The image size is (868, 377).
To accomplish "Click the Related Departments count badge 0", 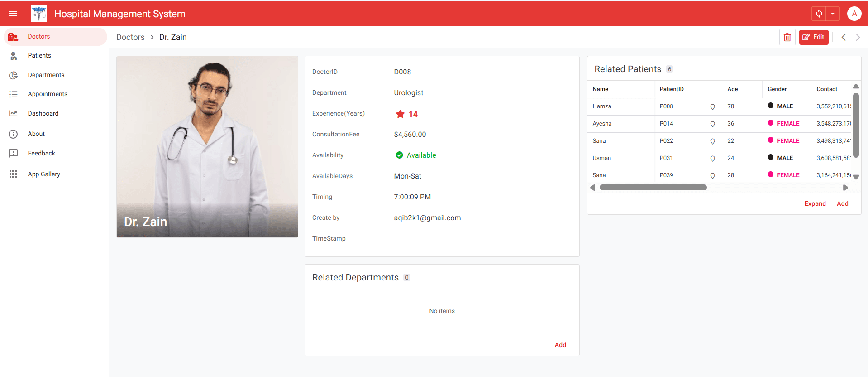I will 407,278.
